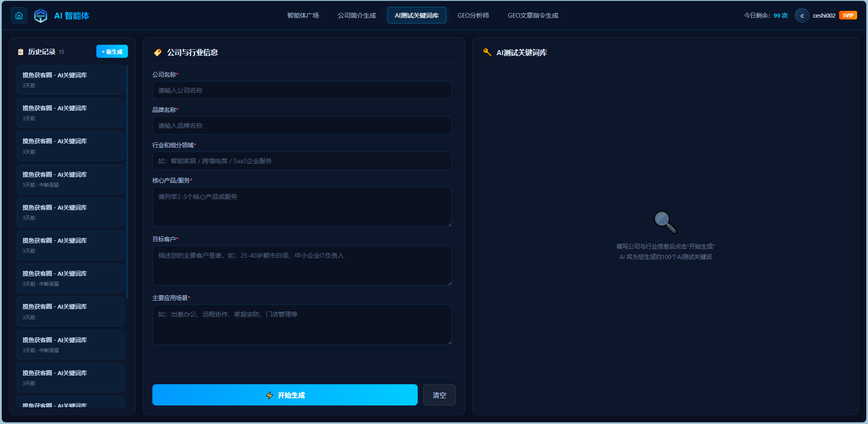Click inside the 目标客户 text area
This screenshot has height=424, width=868.
pyautogui.click(x=302, y=266)
